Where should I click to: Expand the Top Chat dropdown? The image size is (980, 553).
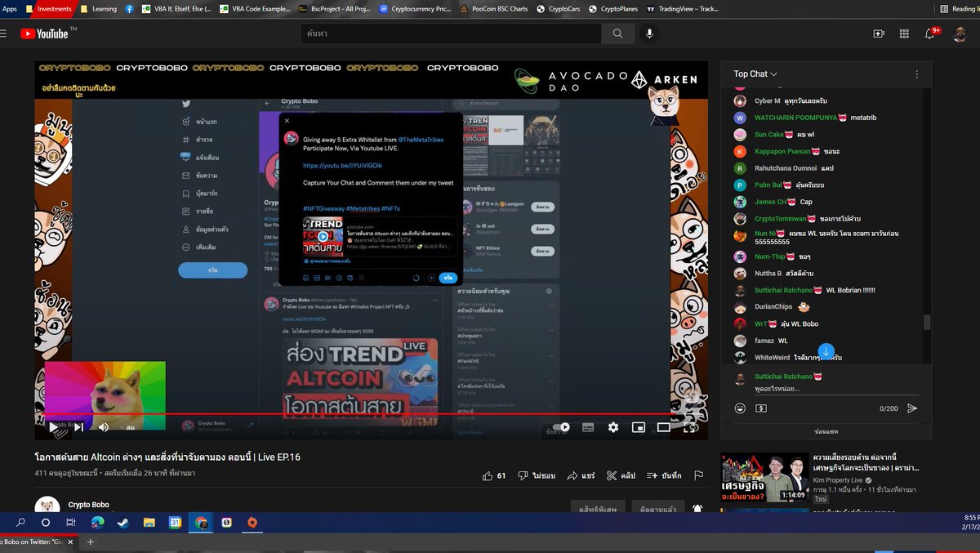click(x=755, y=74)
